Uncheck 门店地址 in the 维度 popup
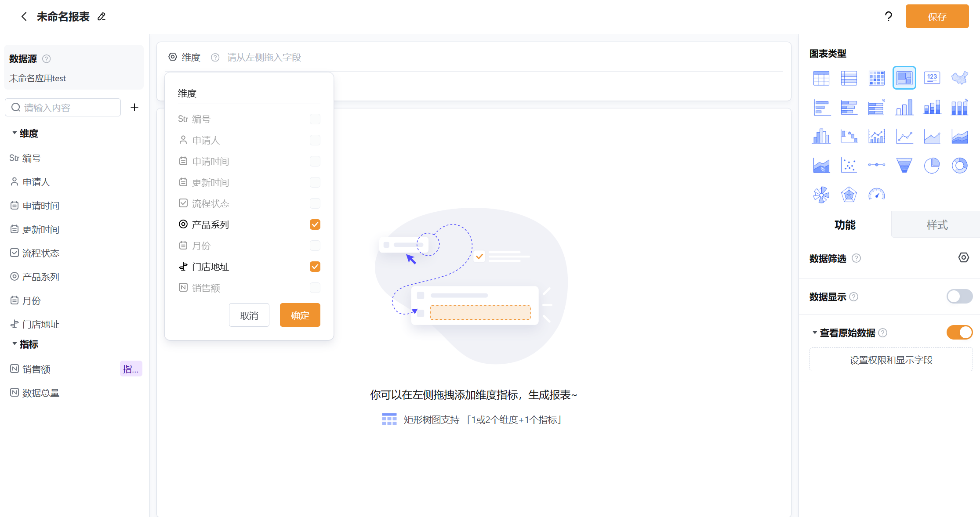This screenshot has width=980, height=517. [x=315, y=267]
